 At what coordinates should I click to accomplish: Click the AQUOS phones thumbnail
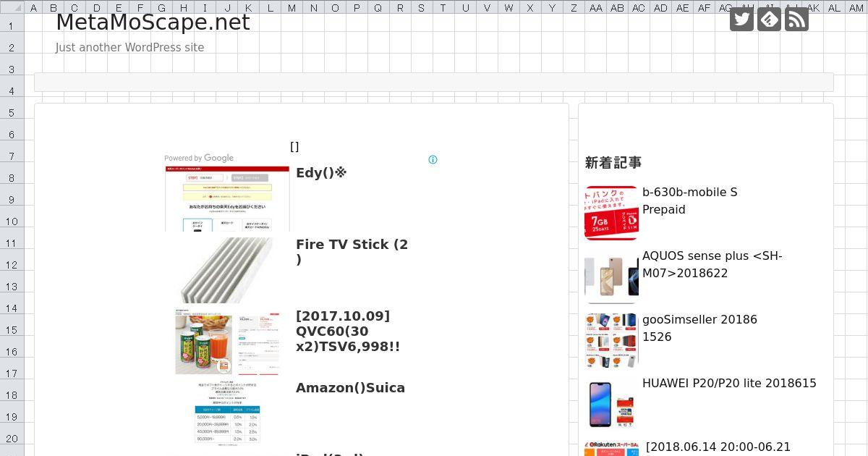(611, 276)
